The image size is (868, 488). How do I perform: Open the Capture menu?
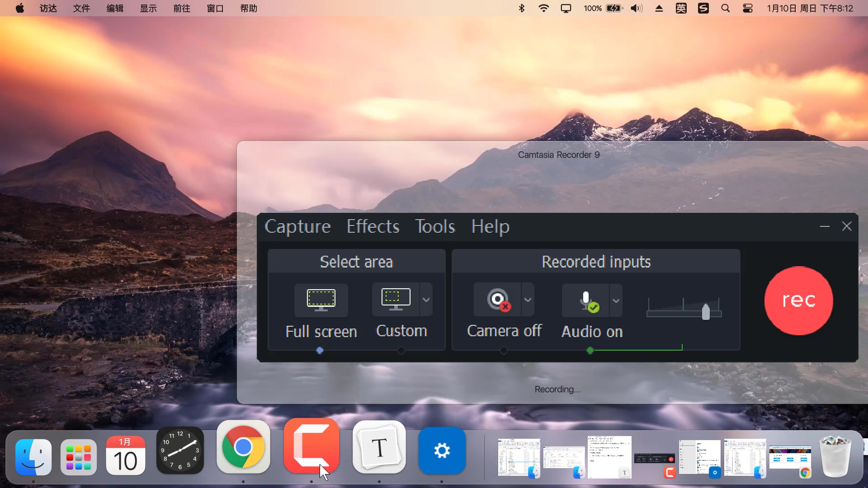pos(297,226)
